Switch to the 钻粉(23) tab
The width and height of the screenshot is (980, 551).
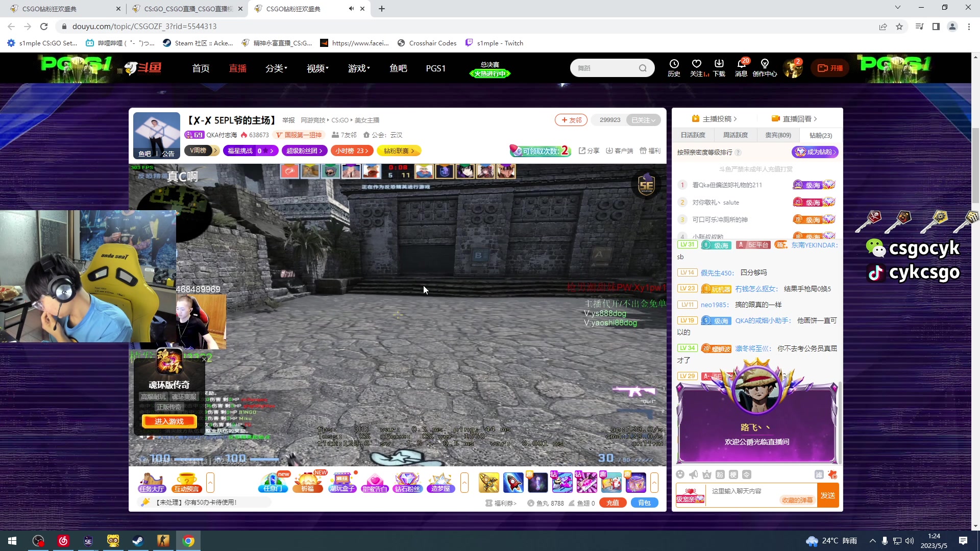[x=821, y=135]
